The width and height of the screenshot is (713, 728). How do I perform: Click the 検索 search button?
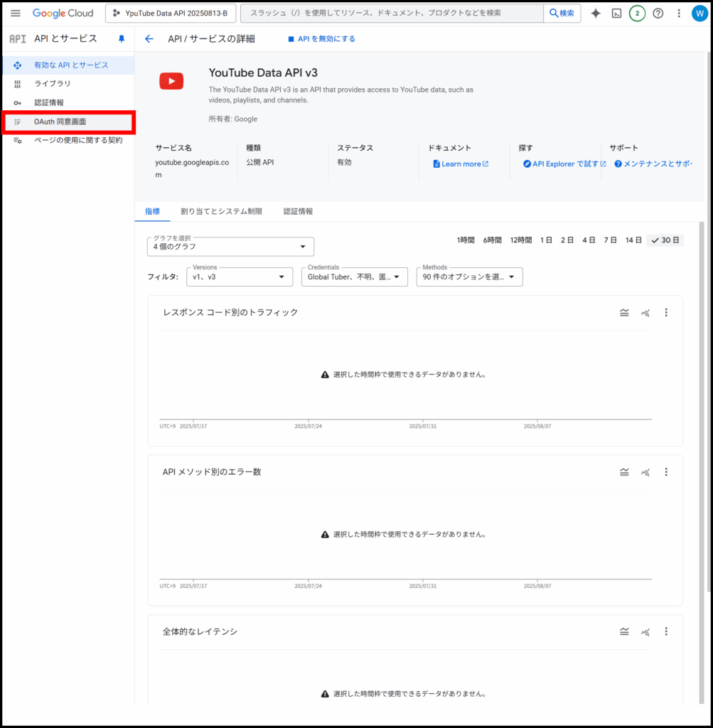click(562, 13)
